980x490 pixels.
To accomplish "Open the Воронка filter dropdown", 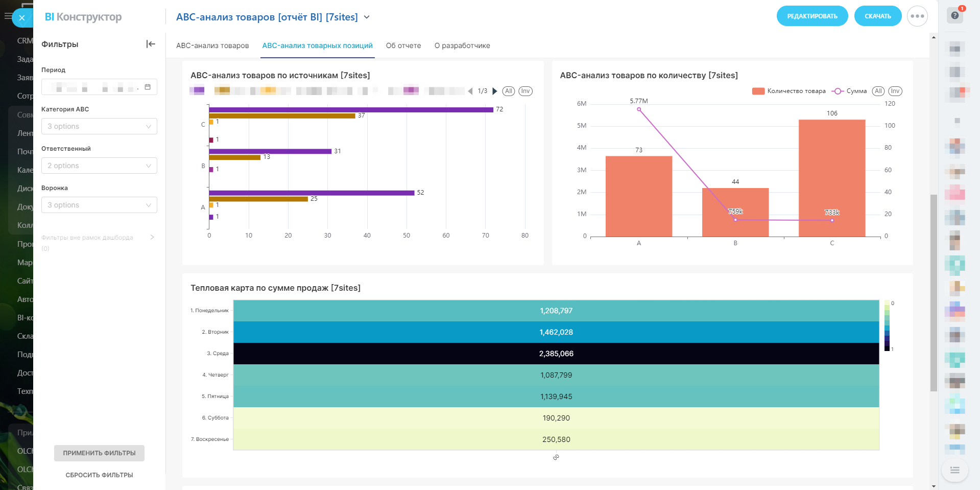I will click(x=99, y=205).
